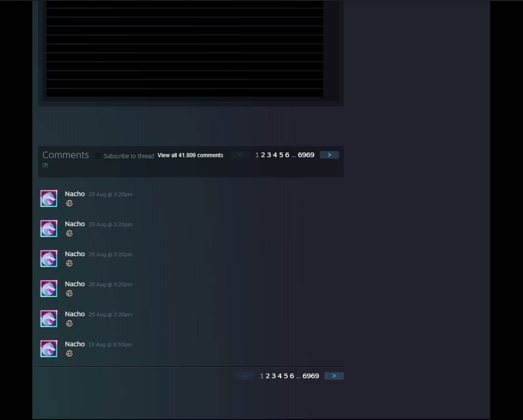Viewport: 523px width, 420px height.
Task: Click the next-page arrow below the comments
Action: 334,375
